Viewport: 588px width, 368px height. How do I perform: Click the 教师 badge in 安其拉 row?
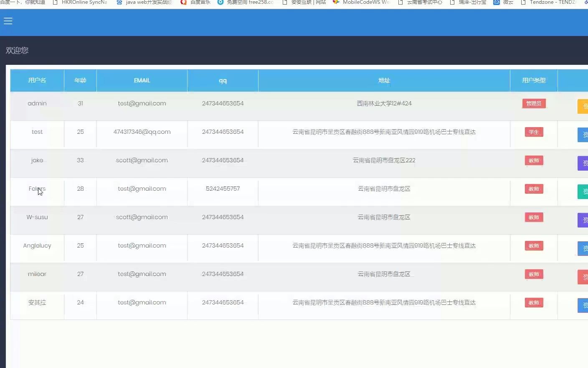click(x=534, y=303)
